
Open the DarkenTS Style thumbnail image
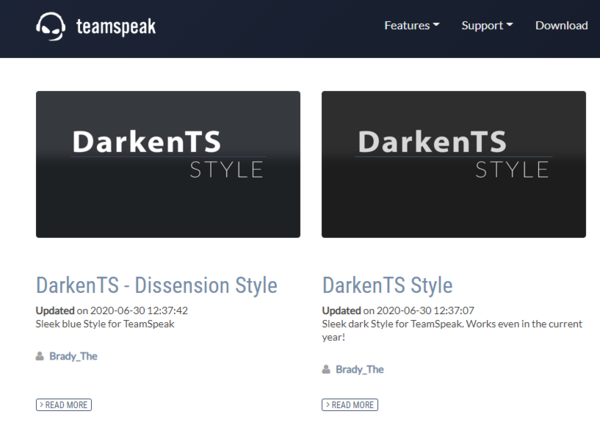point(453,164)
